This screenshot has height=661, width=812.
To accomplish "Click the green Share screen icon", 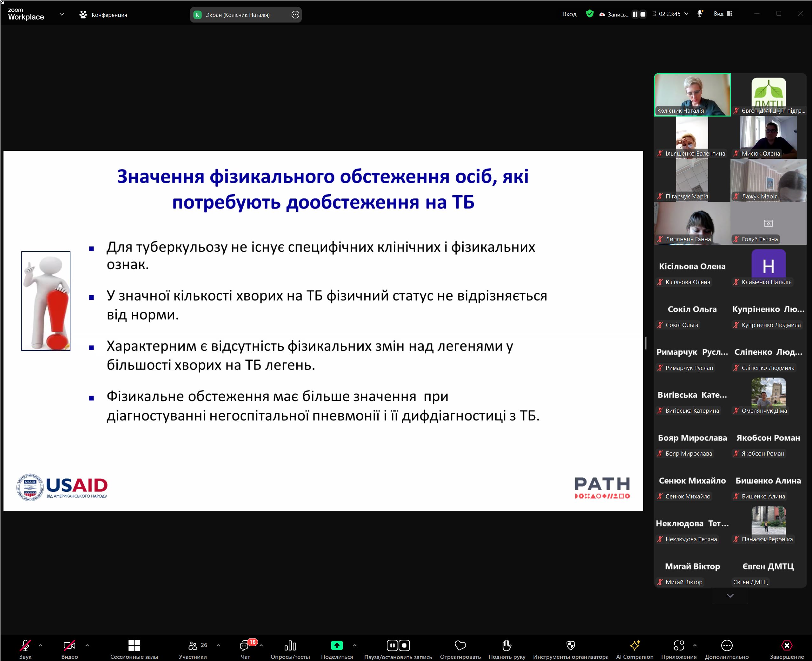I will click(x=337, y=645).
